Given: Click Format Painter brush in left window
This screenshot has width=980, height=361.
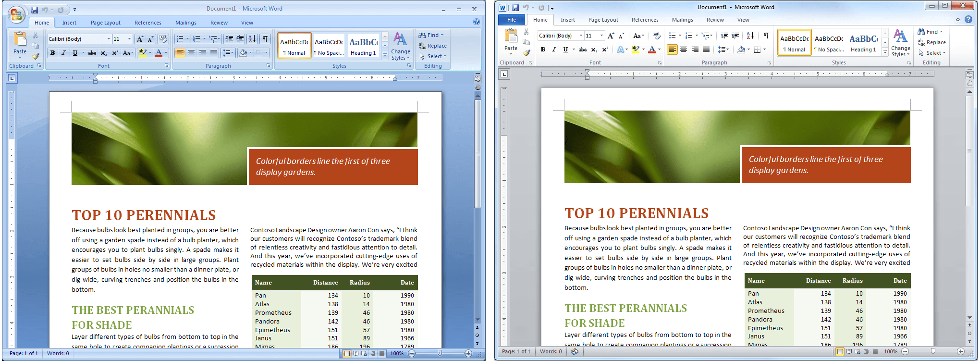Looking at the screenshot, I should [x=36, y=56].
